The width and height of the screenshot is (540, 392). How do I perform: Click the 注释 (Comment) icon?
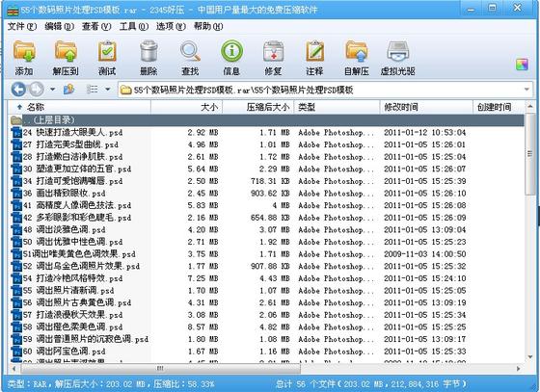coord(314,52)
